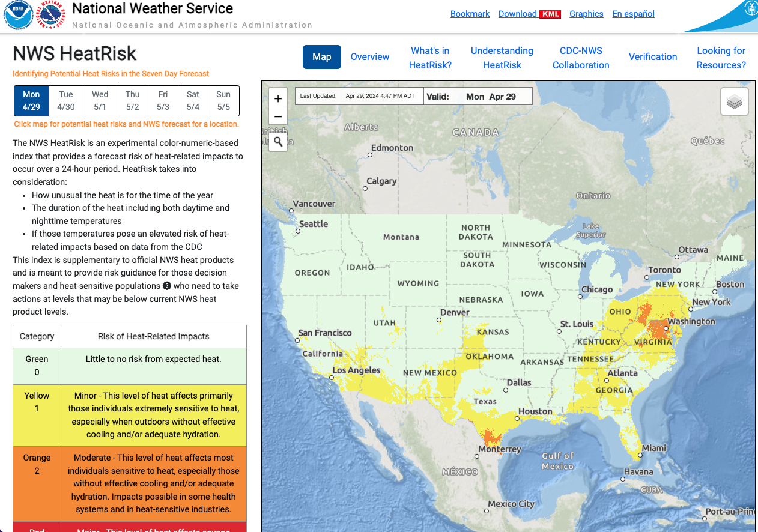The image size is (758, 532).
Task: Click San Francisco on the map
Action: pyautogui.click(x=325, y=333)
